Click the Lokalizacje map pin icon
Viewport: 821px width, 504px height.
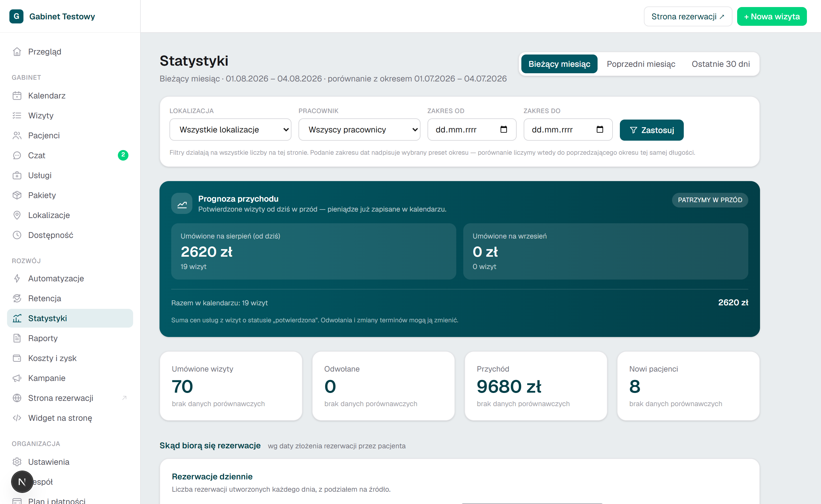(x=17, y=215)
